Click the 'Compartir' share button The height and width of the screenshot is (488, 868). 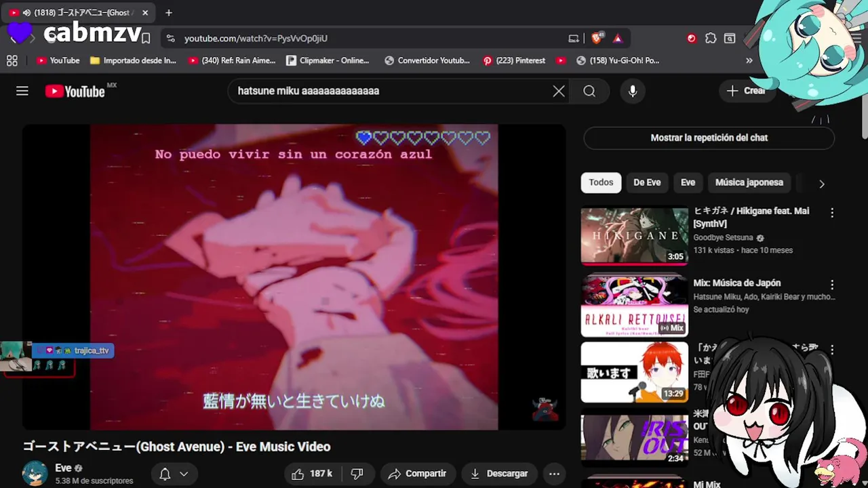click(x=418, y=474)
